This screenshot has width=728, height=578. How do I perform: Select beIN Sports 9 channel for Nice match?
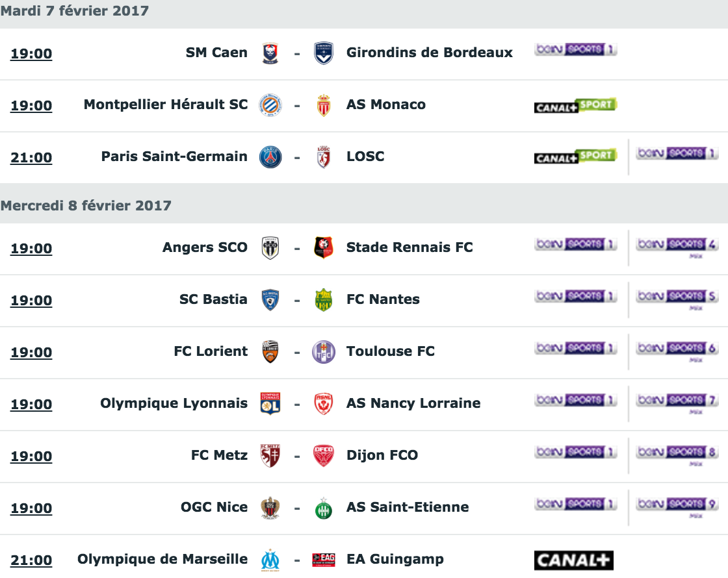click(677, 507)
